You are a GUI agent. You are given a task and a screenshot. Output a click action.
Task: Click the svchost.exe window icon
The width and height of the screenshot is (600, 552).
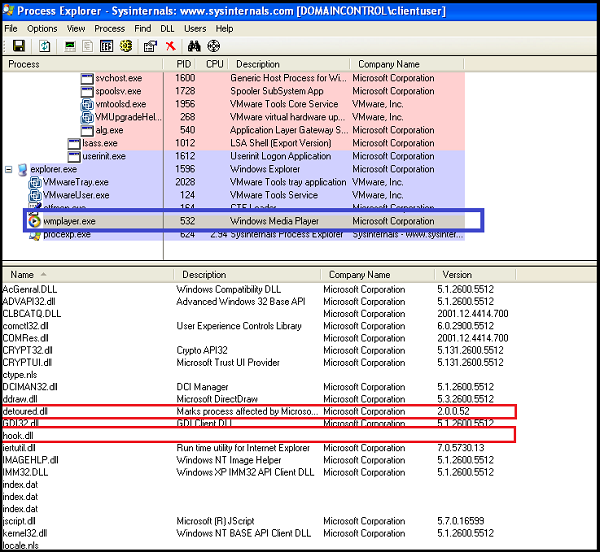click(x=87, y=78)
